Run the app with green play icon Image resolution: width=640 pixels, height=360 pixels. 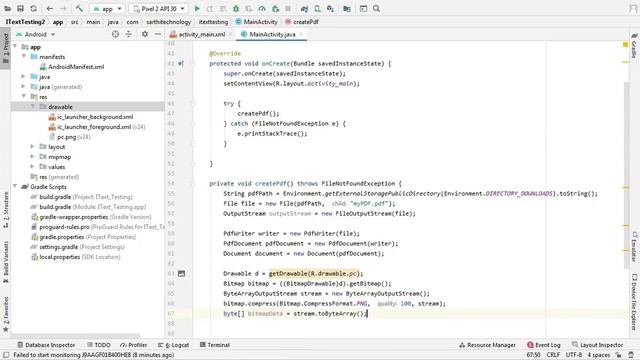point(197,9)
